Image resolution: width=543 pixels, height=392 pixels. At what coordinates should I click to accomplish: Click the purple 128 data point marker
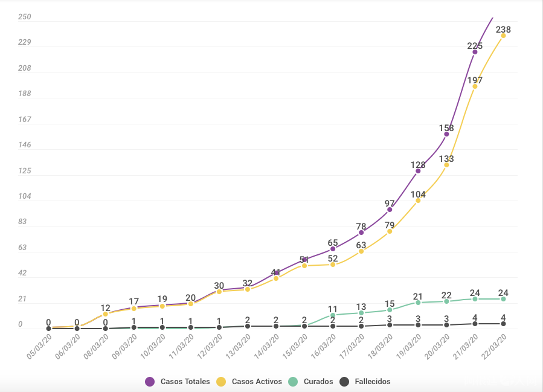tap(418, 172)
